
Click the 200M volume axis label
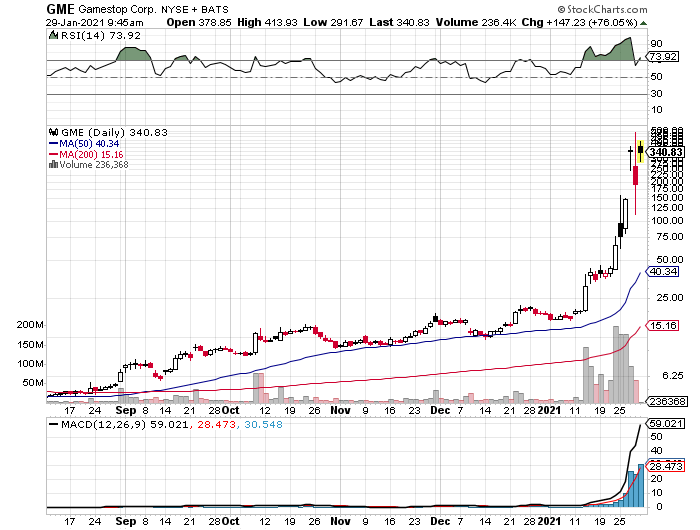pyautogui.click(x=30, y=325)
